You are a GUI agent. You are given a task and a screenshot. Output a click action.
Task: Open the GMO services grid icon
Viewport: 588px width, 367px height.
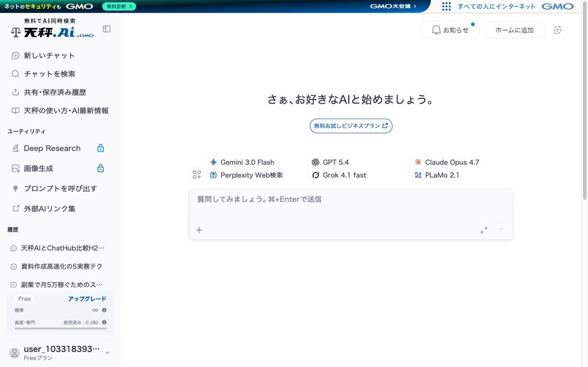click(x=446, y=6)
